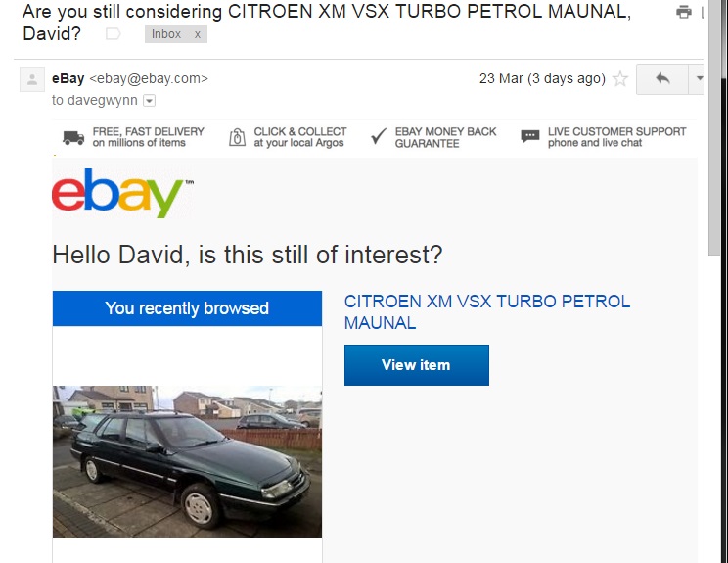Click the delivery truck icon
Screen dimensions: 728x563
point(73,137)
